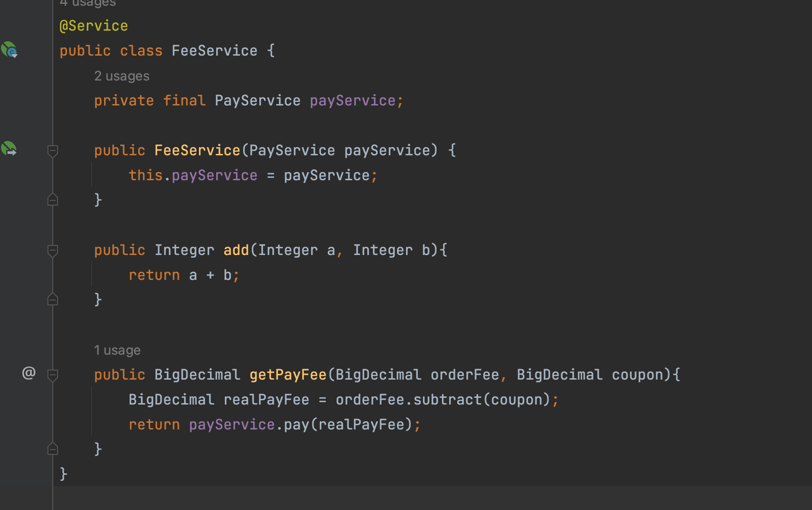Click the PayService type in the field declaration
Screen dimensions: 812x510
[257, 101]
